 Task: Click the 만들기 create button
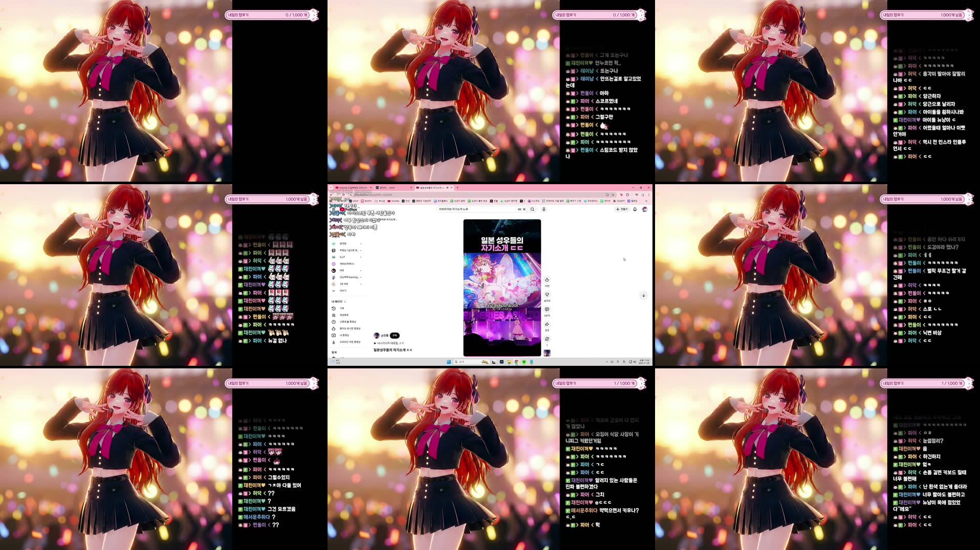pyautogui.click(x=622, y=209)
